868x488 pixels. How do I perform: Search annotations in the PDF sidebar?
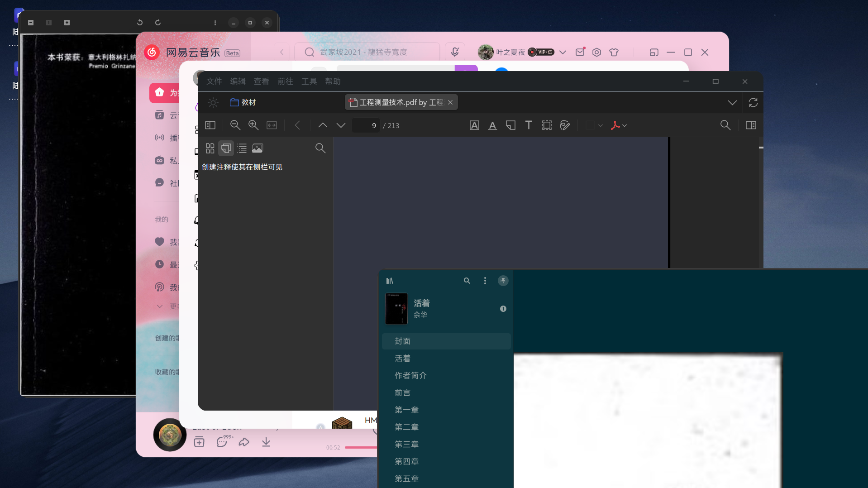(x=320, y=148)
